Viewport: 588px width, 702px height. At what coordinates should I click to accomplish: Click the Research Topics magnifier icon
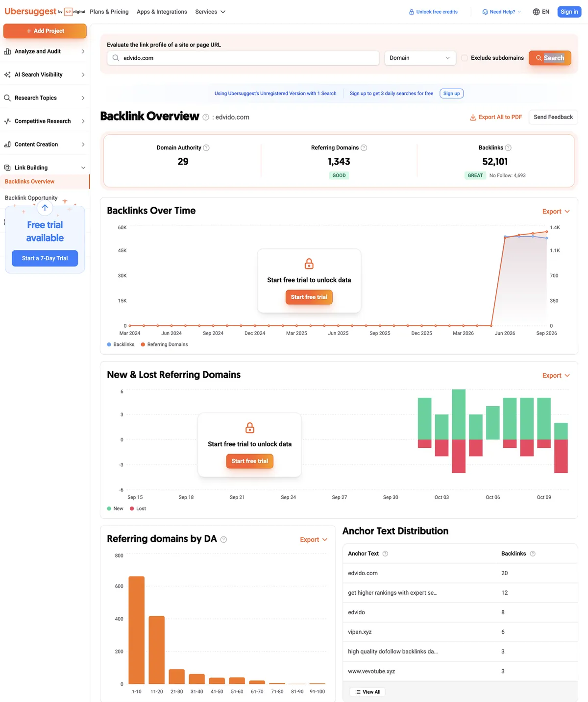pyautogui.click(x=7, y=98)
